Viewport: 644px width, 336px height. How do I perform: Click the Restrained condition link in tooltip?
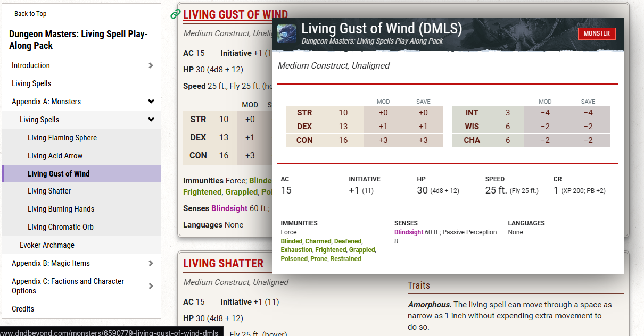pos(345,259)
